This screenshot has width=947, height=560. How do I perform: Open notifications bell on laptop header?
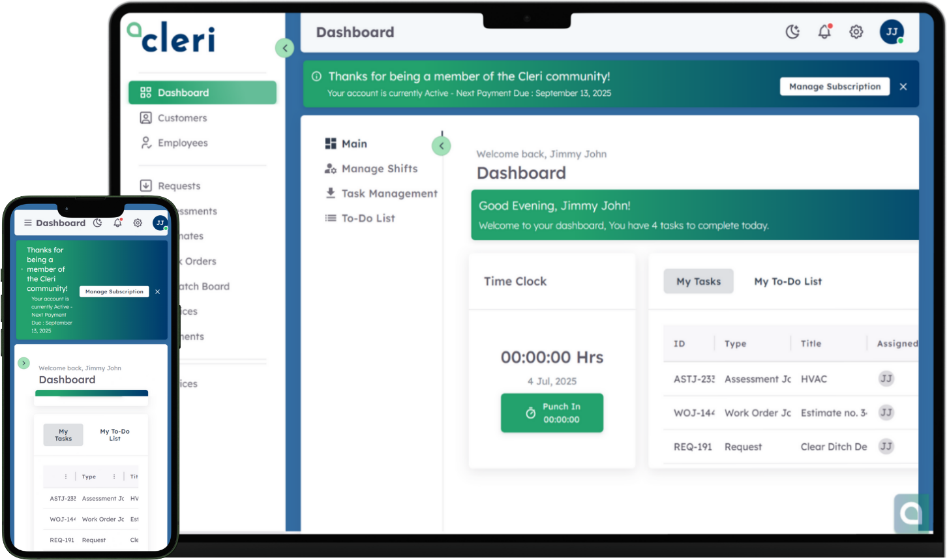[825, 31]
